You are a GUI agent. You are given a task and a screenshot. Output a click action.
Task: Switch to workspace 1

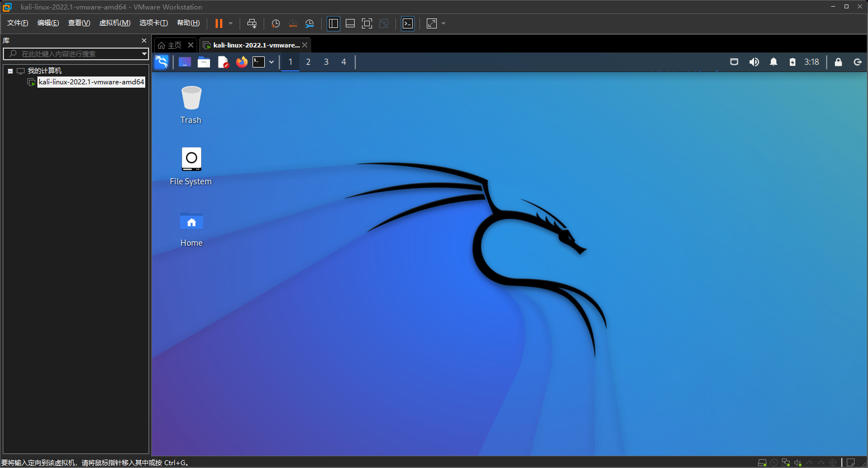290,62
